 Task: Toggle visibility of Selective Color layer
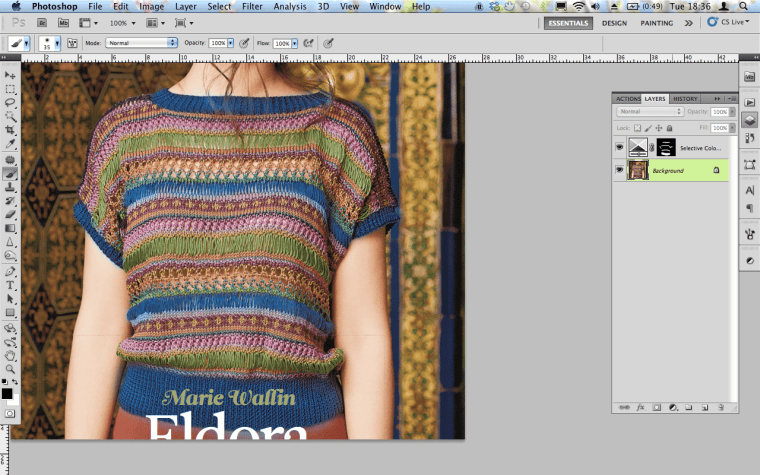point(620,148)
